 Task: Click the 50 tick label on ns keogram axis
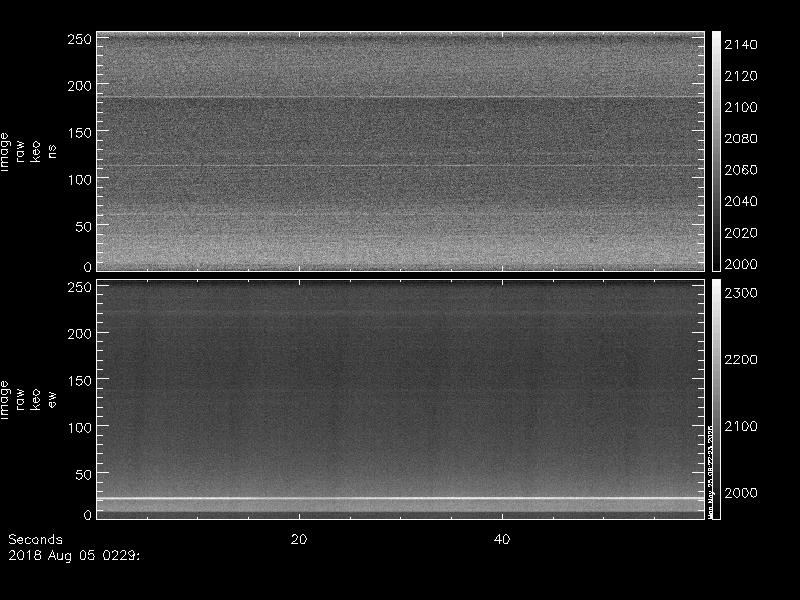point(83,227)
